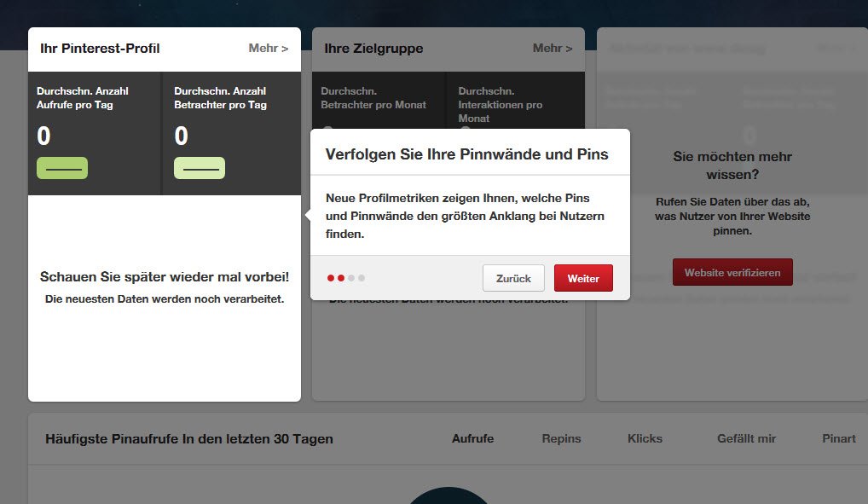Image resolution: width=868 pixels, height=504 pixels.
Task: Click the Website verifizieren button
Action: pyautogui.click(x=732, y=272)
